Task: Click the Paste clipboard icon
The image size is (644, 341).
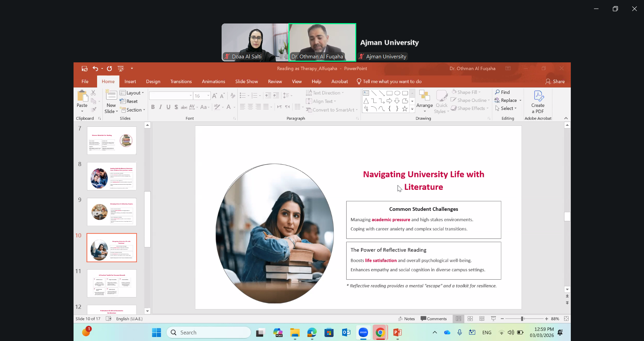Action: pyautogui.click(x=82, y=96)
